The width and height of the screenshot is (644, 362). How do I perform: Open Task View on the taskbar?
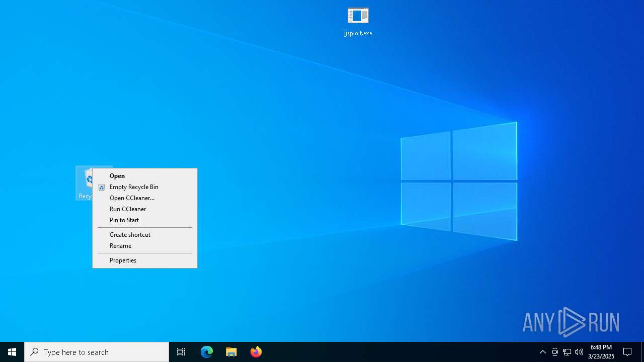181,352
